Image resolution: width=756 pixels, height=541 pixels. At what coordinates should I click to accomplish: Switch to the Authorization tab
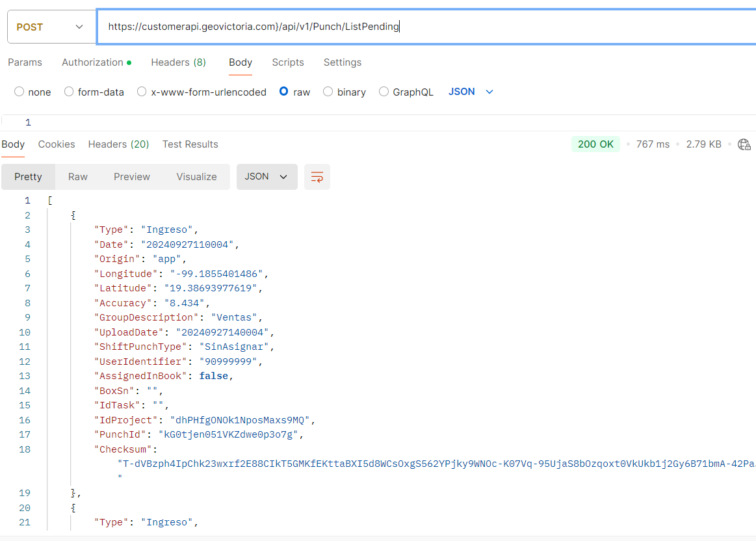click(x=92, y=62)
